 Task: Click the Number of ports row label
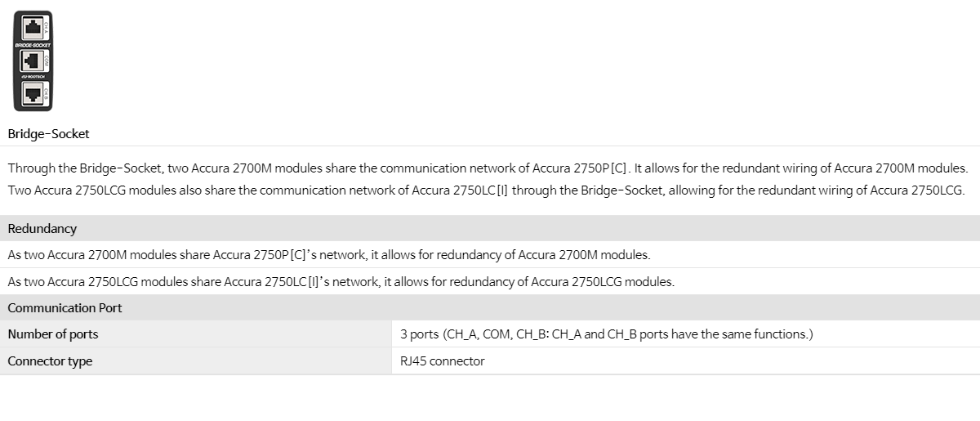53,334
